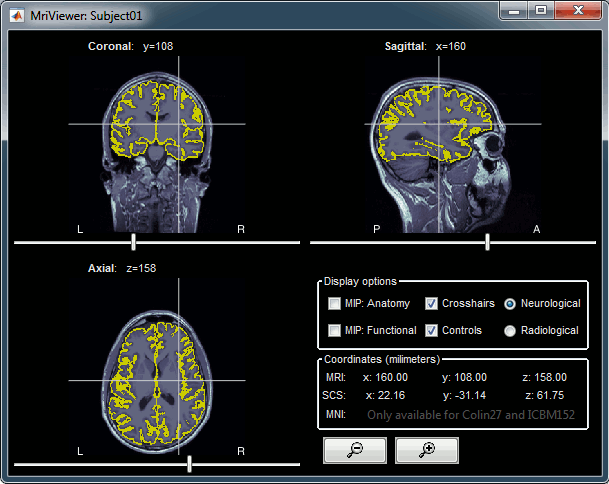This screenshot has height=484, width=609.
Task: Enable the MIP: Functional checkbox
Action: pyautogui.click(x=335, y=330)
